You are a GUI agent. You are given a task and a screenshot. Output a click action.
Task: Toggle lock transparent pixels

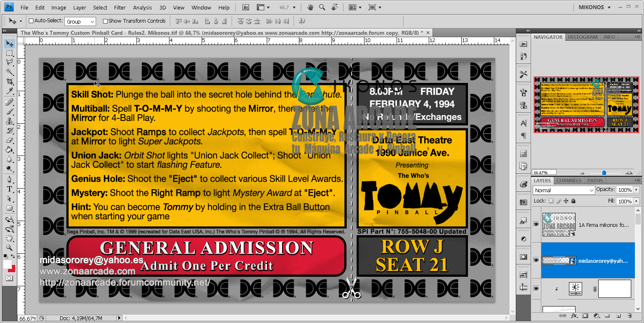point(551,201)
